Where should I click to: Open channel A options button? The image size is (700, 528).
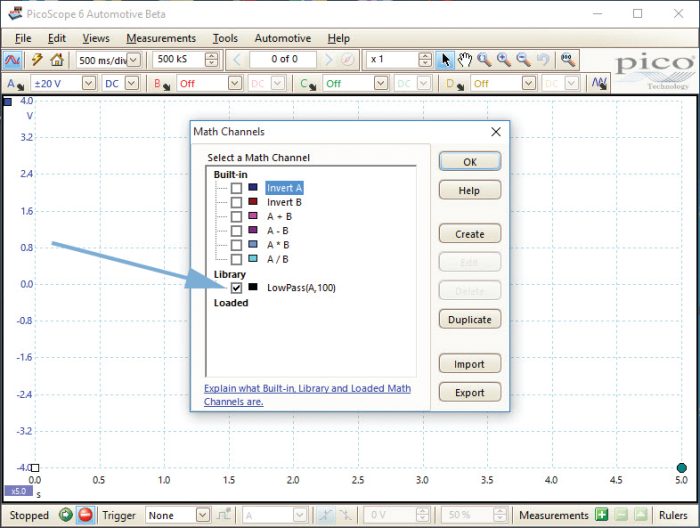coord(15,84)
